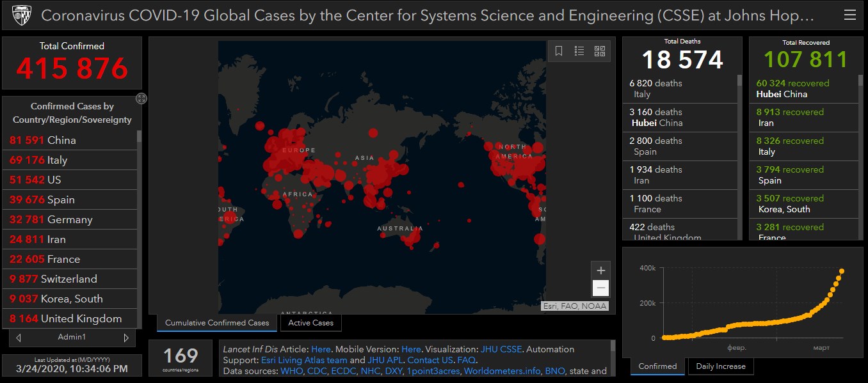The width and height of the screenshot is (868, 383).
Task: Open the map bookmarks icon
Action: pyautogui.click(x=559, y=51)
